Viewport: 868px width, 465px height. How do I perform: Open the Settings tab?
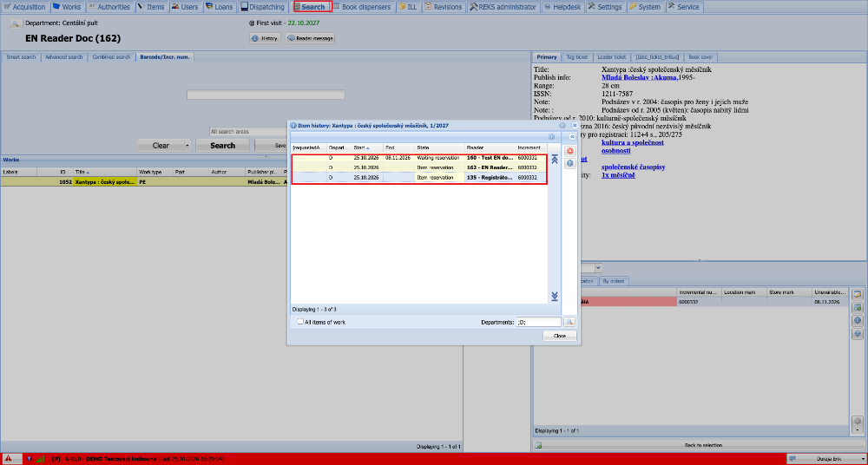click(x=605, y=7)
